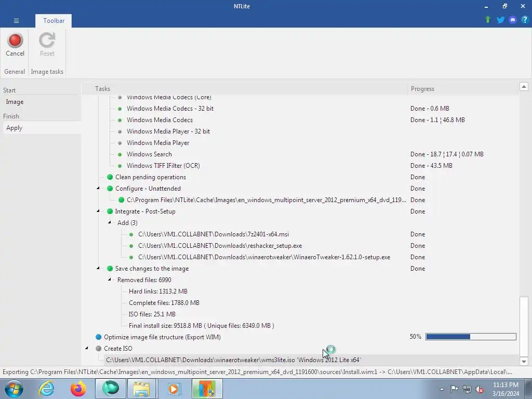
Task: Collapse the Save changes to the image node
Action: pyautogui.click(x=98, y=268)
